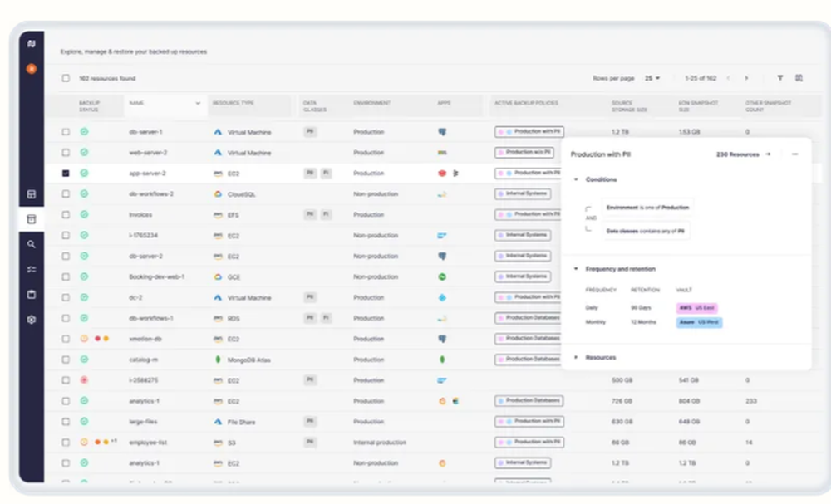Collapse the Frequency and retention section

pyautogui.click(x=576, y=269)
